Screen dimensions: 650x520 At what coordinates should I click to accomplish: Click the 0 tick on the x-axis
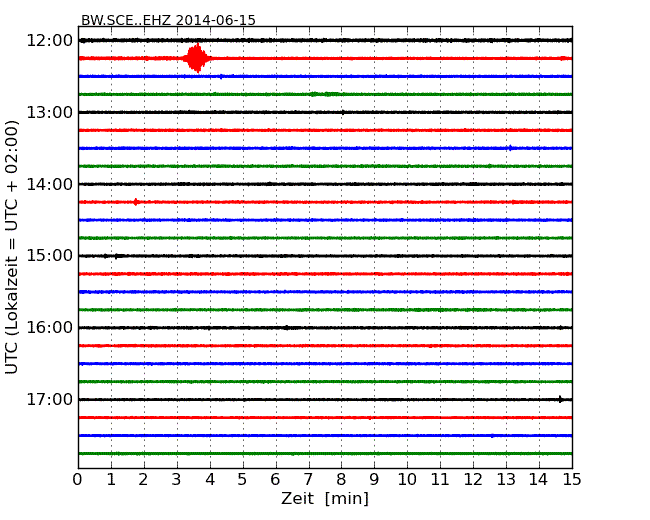pos(78,480)
